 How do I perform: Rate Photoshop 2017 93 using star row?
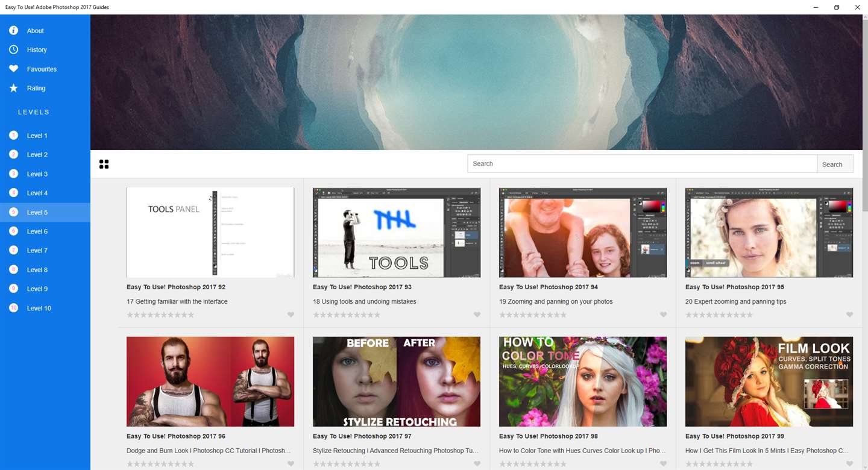point(347,315)
